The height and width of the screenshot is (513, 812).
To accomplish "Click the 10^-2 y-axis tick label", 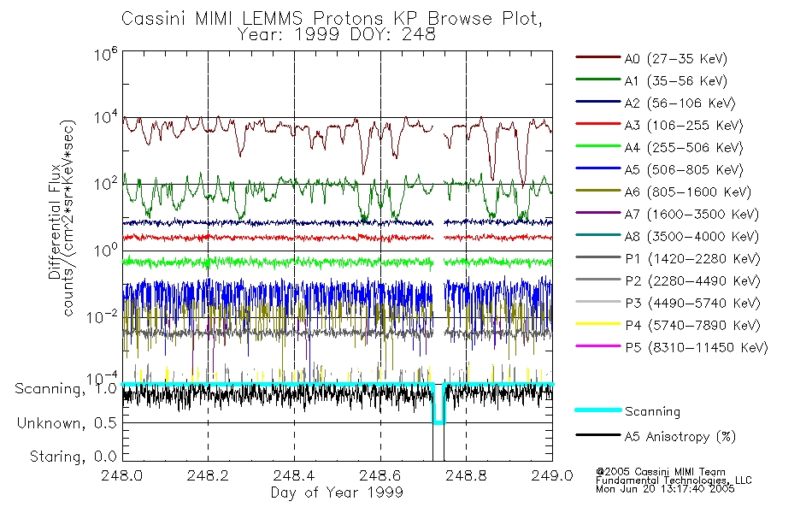I will point(103,316).
